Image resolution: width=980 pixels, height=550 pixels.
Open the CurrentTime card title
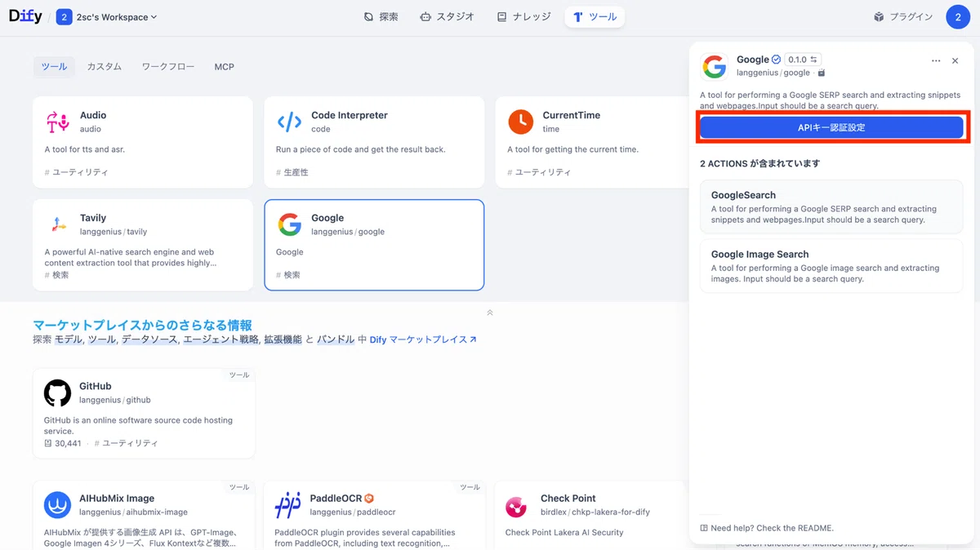(572, 115)
